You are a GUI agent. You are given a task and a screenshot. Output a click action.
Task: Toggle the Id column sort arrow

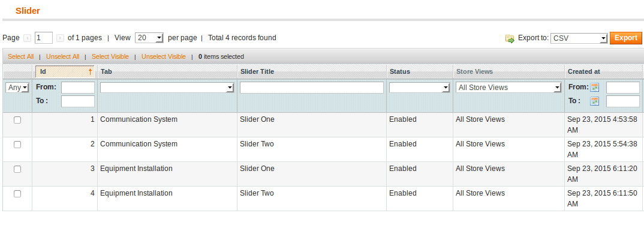click(x=90, y=71)
